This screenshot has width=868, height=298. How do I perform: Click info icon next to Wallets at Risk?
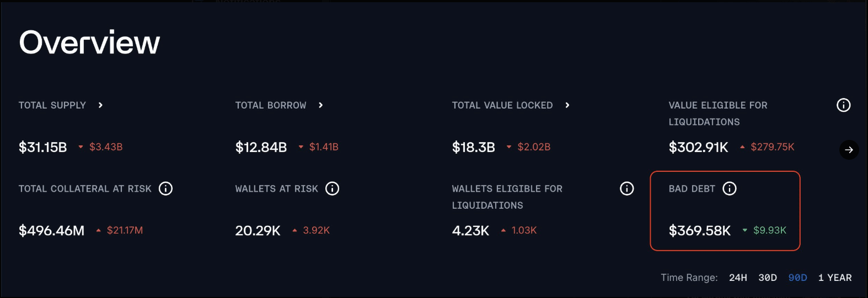point(332,189)
